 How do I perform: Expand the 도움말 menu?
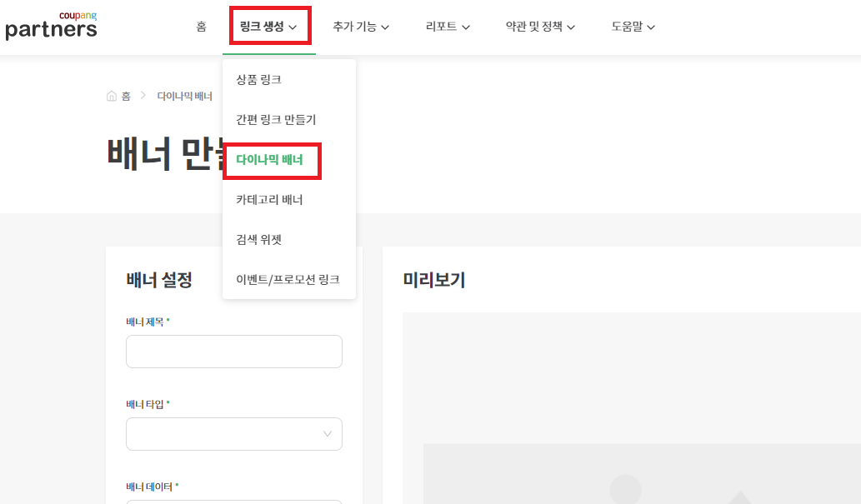coord(633,27)
